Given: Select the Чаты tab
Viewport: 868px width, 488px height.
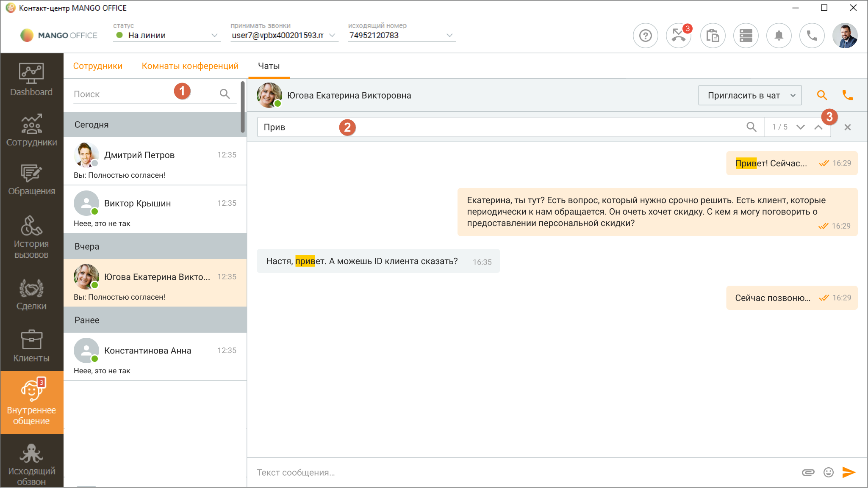Looking at the screenshot, I should click(269, 66).
